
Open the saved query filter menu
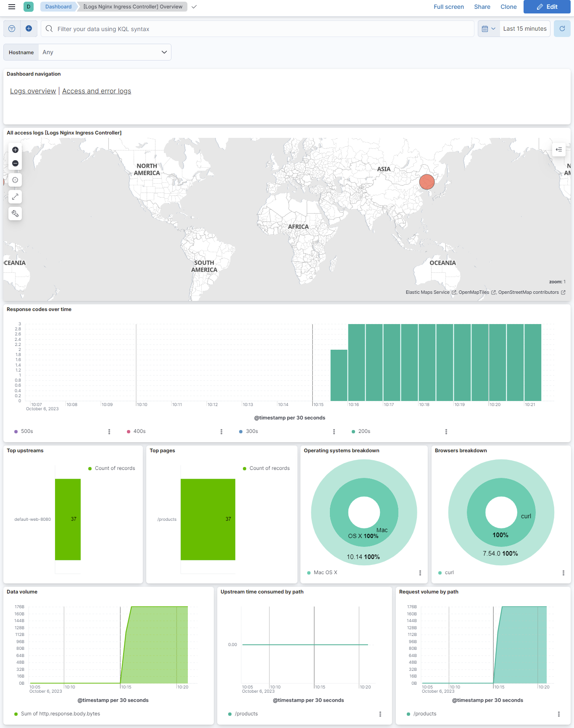(12, 29)
